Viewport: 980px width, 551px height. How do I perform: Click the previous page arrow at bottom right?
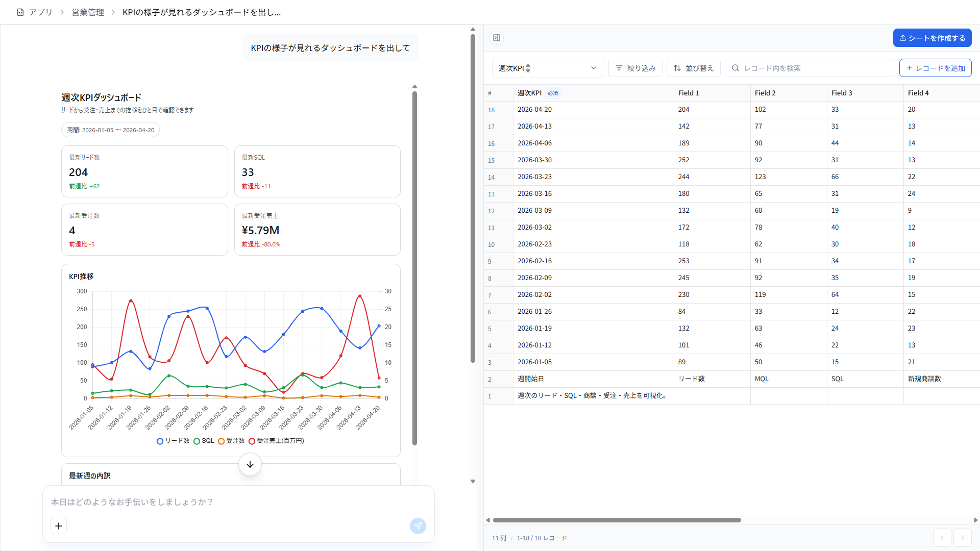(x=942, y=538)
